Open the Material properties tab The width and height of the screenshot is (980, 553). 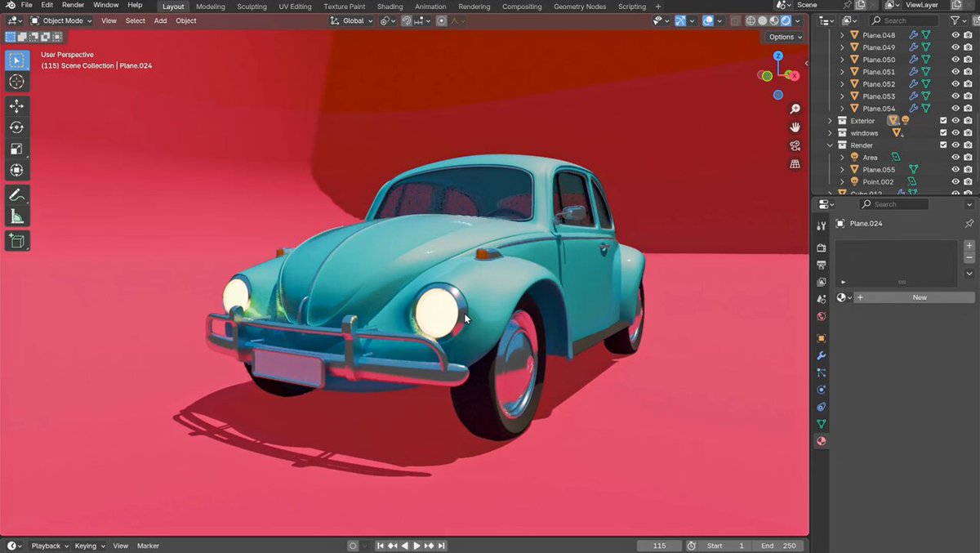(x=822, y=441)
